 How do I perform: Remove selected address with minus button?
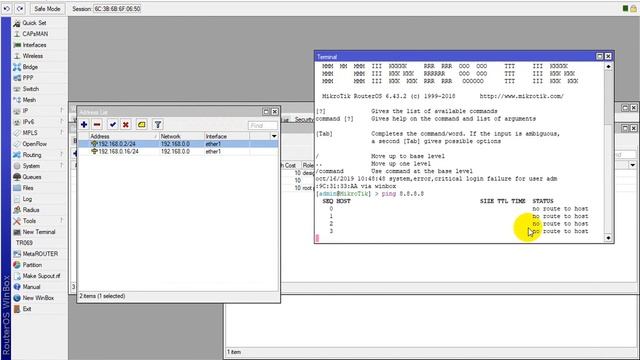(97, 124)
